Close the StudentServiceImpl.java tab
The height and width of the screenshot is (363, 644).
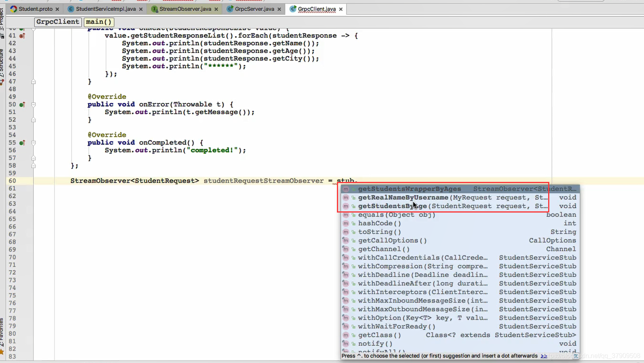point(141,9)
